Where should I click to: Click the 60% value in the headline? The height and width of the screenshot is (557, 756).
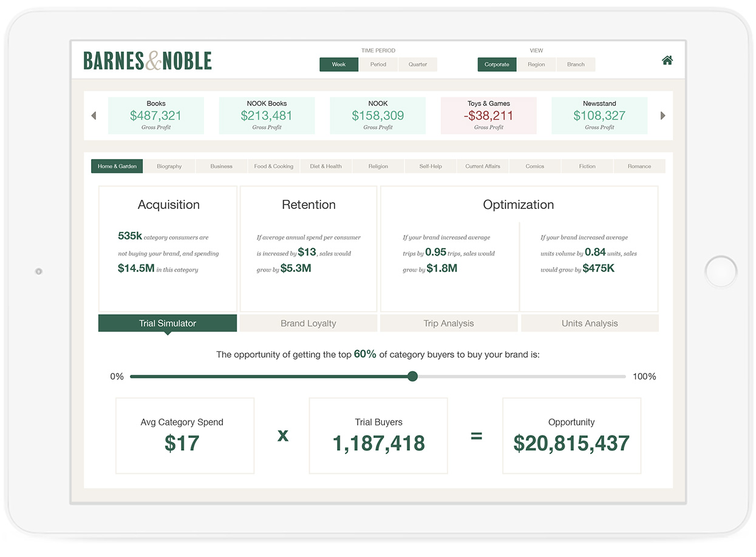tap(365, 354)
